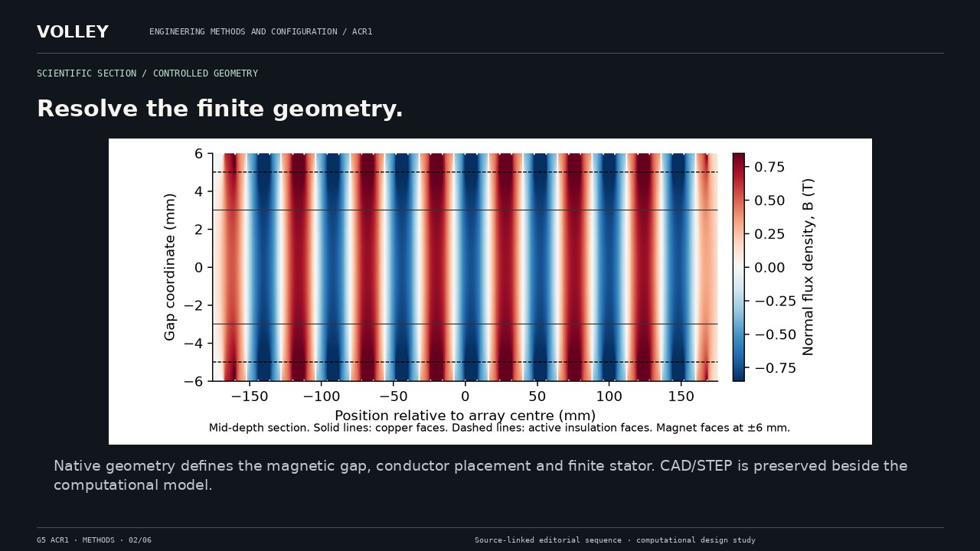The height and width of the screenshot is (551, 980).
Task: Click 'Position relative to array centre (mm)' label
Action: 465,416
